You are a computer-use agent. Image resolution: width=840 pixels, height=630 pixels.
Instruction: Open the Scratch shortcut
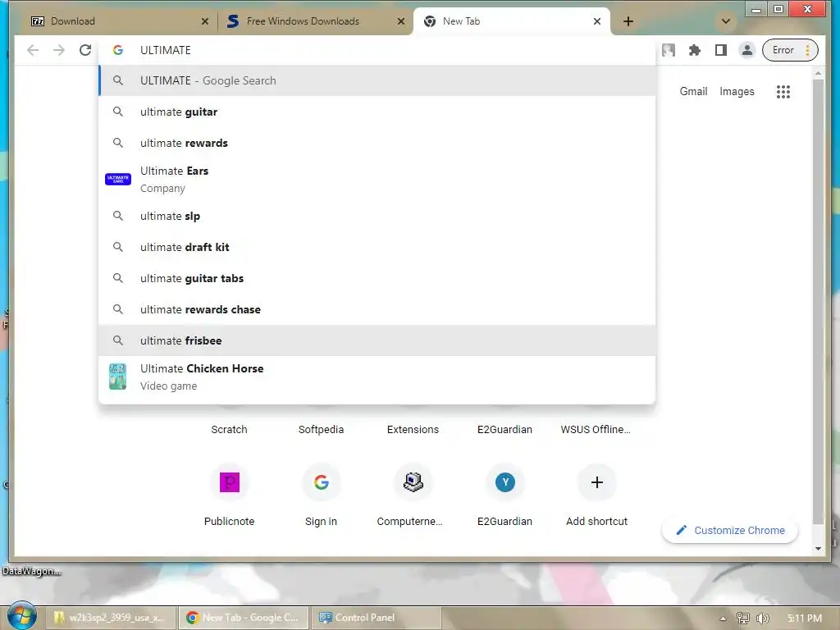click(230, 429)
